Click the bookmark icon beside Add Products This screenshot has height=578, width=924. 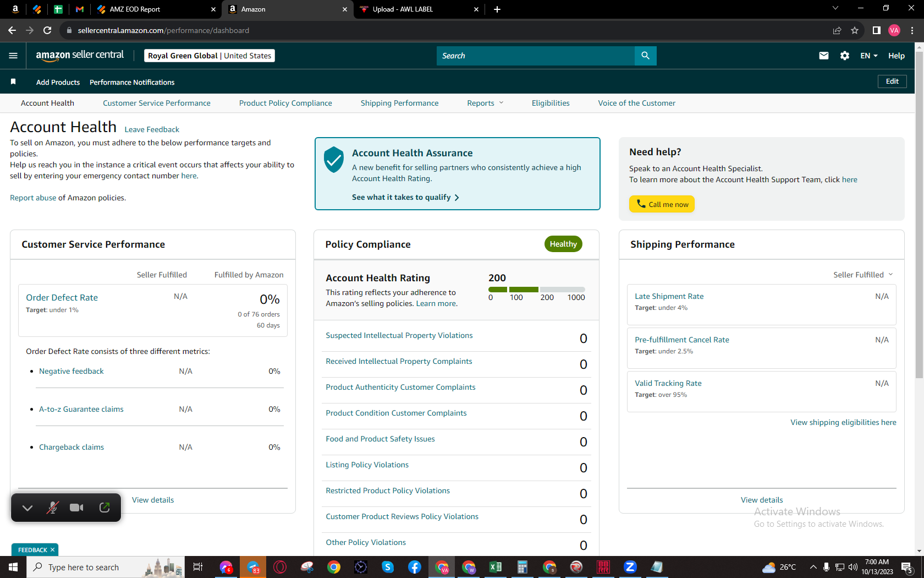[x=13, y=82]
